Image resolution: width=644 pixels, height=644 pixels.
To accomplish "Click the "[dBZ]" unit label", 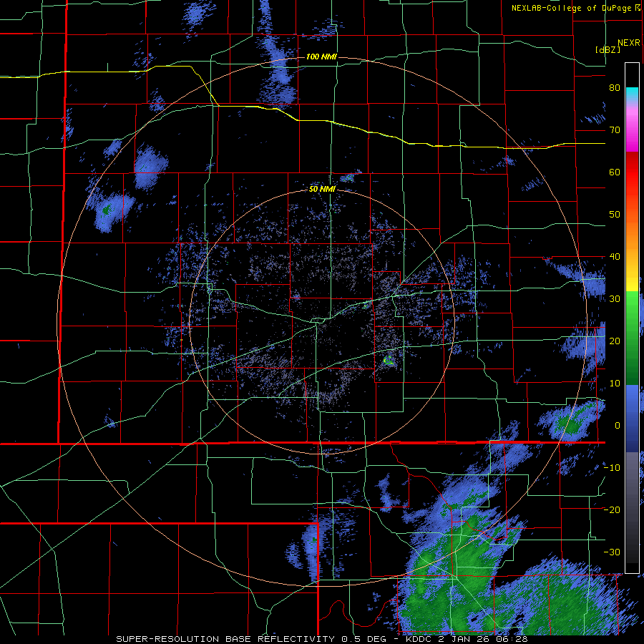I will 608,49.
